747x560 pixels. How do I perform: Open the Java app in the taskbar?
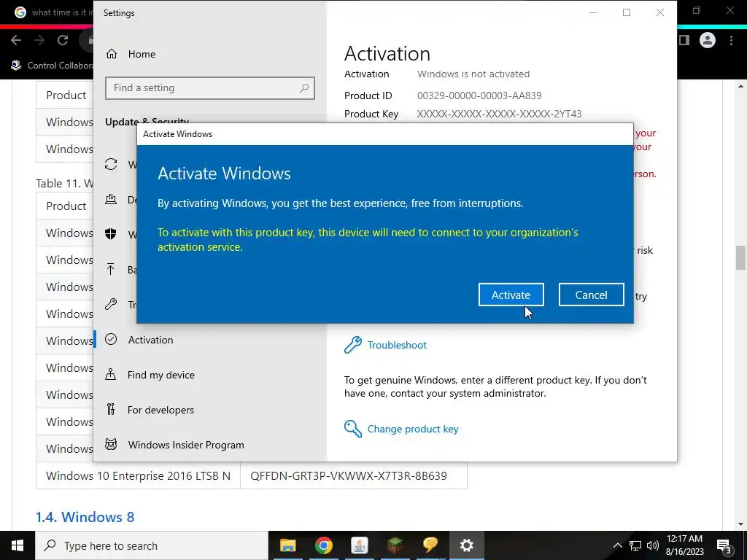point(359,545)
